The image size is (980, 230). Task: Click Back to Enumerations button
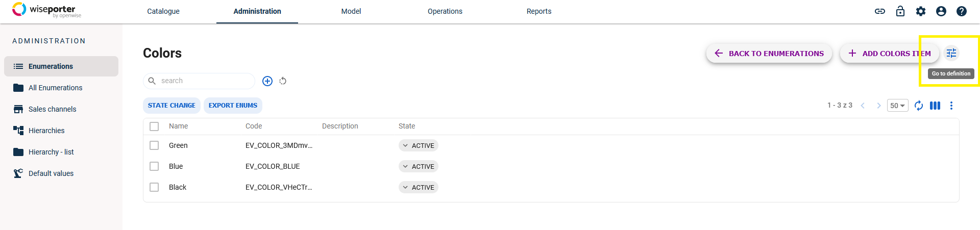pos(769,53)
